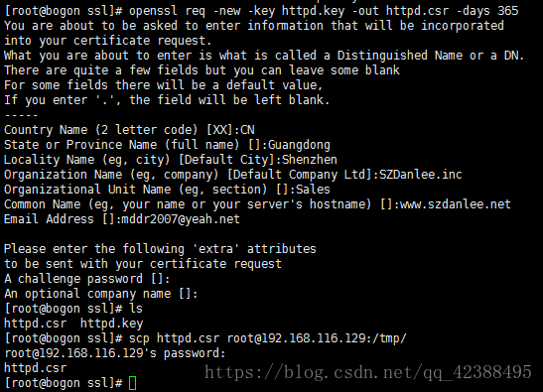Click the scp httpd.csr command line
Screen dimensions: 543x392
(205, 338)
